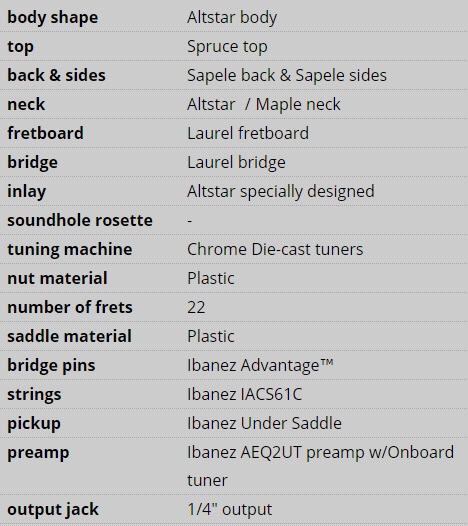Image resolution: width=468 pixels, height=526 pixels.
Task: Click the number of frets value 22
Action: pyautogui.click(x=196, y=307)
